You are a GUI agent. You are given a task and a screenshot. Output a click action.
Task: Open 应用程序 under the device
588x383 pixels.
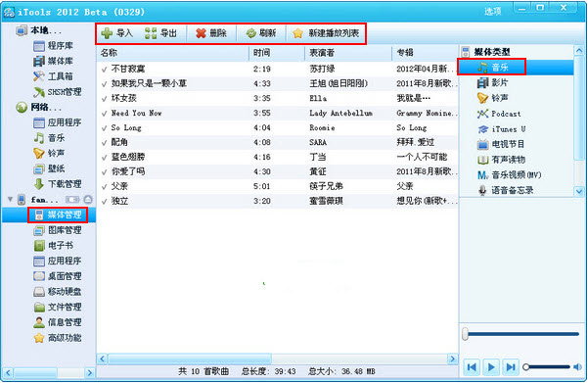pyautogui.click(x=58, y=261)
